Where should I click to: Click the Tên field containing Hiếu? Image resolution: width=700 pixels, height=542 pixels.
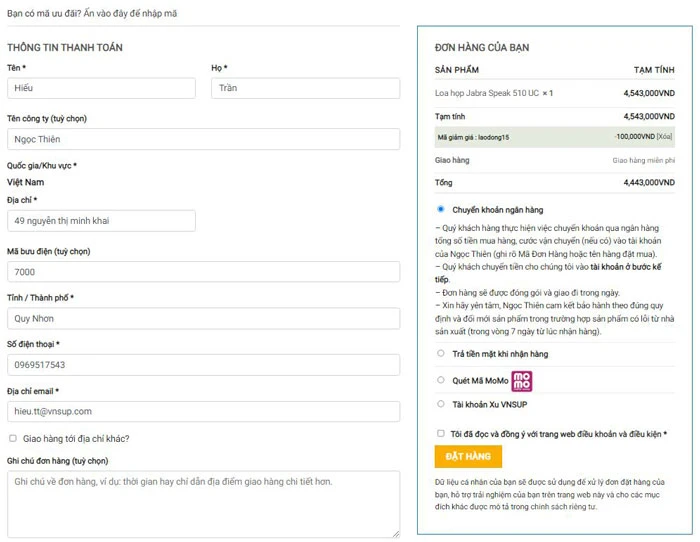coord(101,88)
